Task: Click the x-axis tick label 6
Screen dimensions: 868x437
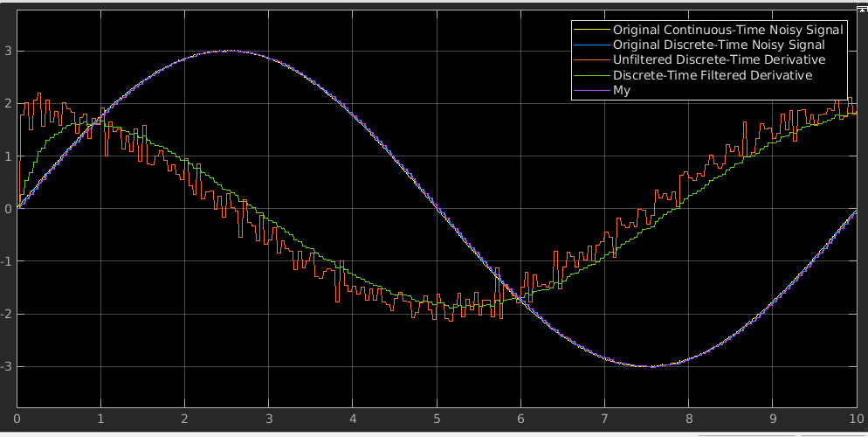Action: [x=521, y=419]
